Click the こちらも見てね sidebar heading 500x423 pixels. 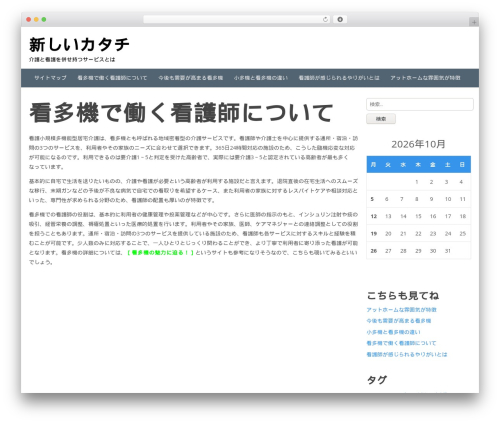(x=403, y=295)
